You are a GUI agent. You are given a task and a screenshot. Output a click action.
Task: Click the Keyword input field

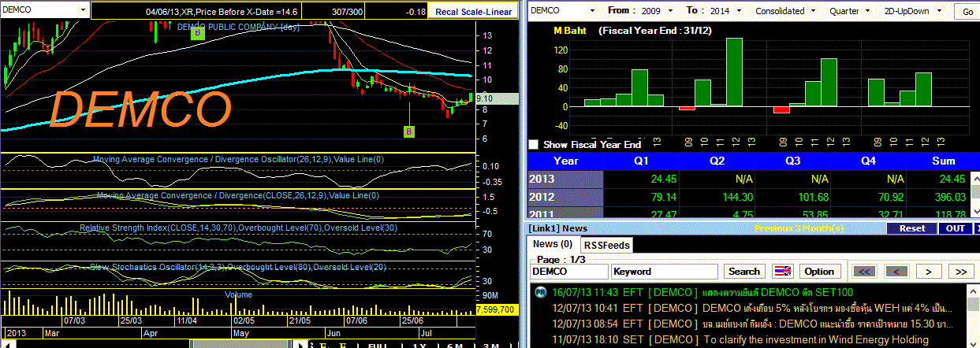pos(665,271)
